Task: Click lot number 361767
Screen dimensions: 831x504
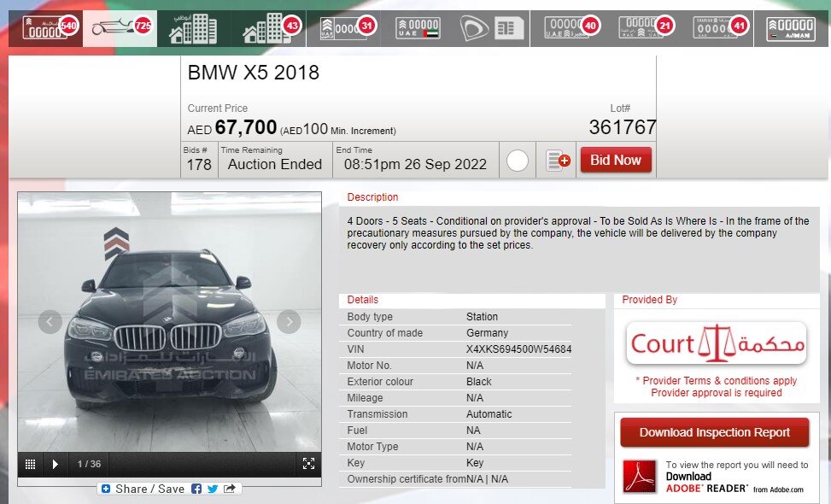Action: click(623, 127)
